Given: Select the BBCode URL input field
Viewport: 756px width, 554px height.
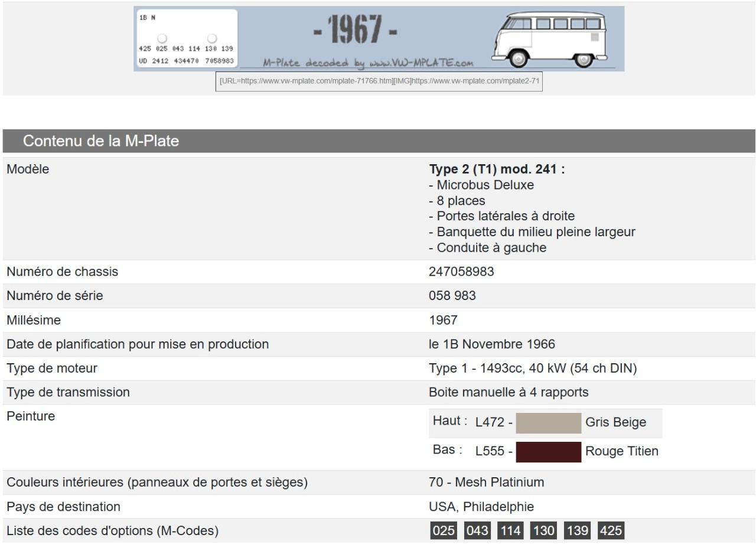Looking at the screenshot, I should (380, 81).
